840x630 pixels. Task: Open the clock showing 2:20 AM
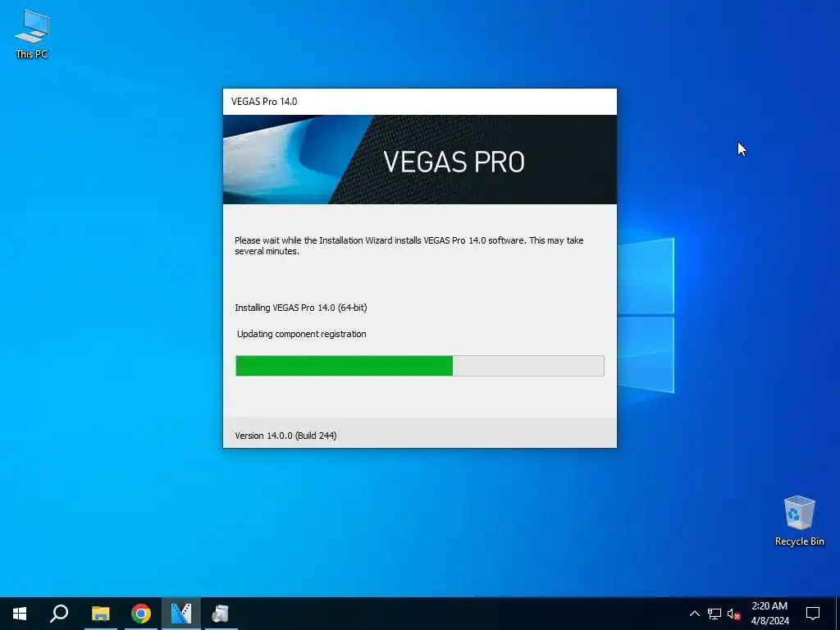(769, 614)
